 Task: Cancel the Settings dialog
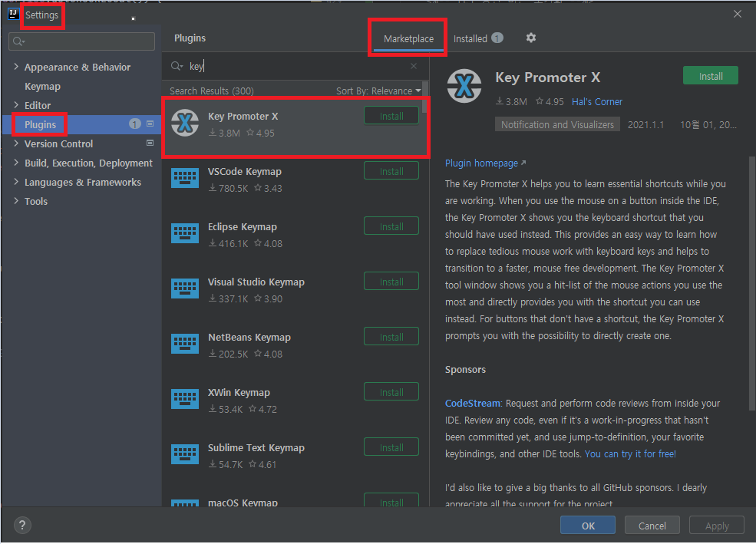(x=652, y=526)
